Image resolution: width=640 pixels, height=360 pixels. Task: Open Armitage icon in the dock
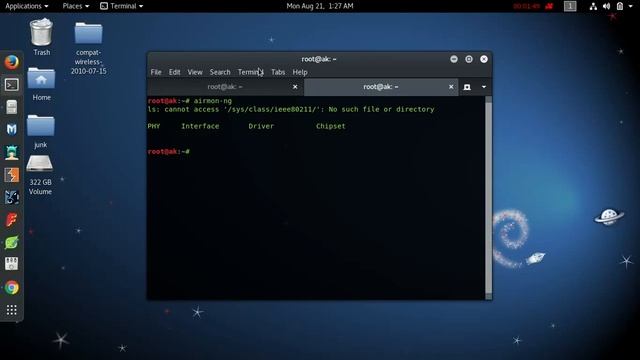coord(11,152)
